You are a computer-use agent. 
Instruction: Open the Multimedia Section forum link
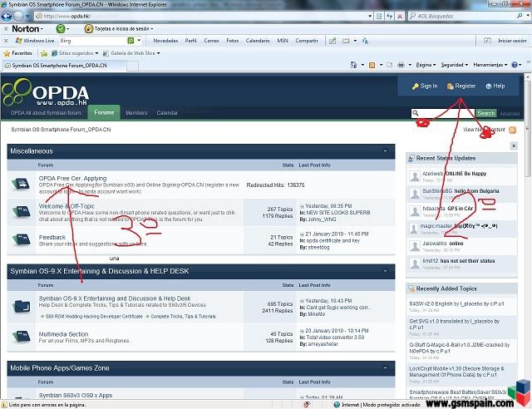63,334
